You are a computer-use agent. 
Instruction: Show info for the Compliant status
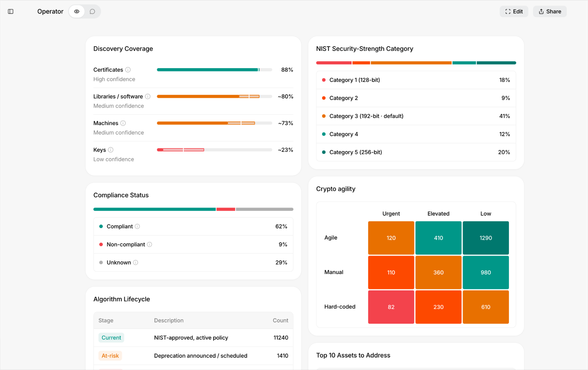click(x=137, y=226)
